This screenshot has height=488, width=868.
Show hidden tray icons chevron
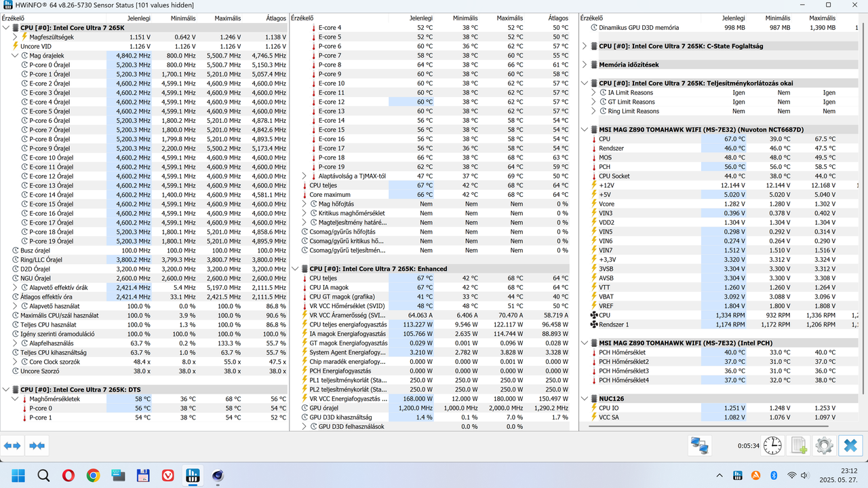point(719,475)
